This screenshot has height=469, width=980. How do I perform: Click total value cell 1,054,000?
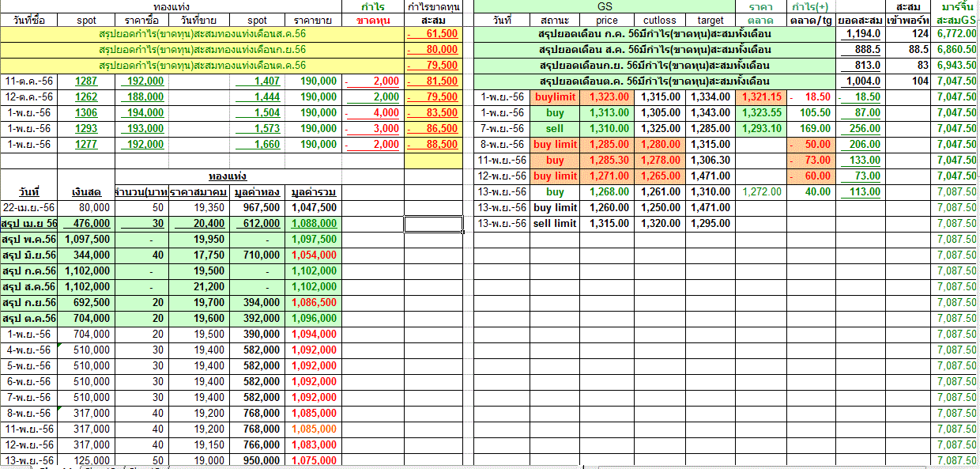click(x=313, y=255)
